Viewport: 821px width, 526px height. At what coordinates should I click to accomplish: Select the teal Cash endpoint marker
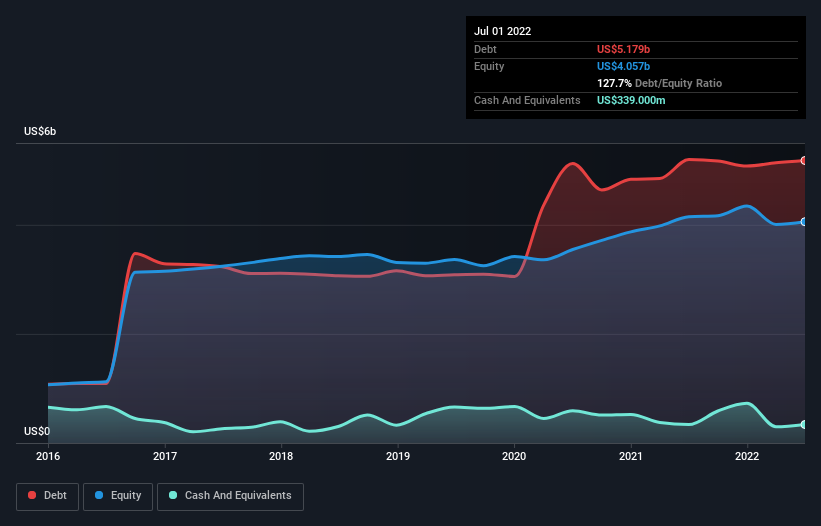[x=804, y=424]
